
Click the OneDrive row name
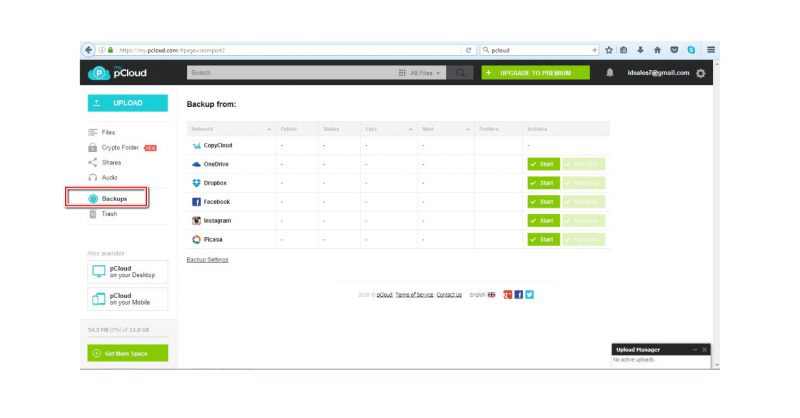click(216, 164)
